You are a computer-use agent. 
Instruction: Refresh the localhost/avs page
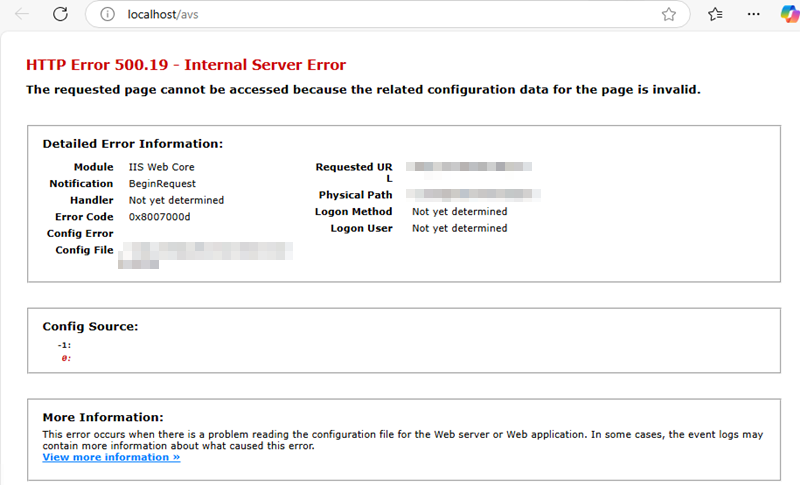click(x=60, y=14)
